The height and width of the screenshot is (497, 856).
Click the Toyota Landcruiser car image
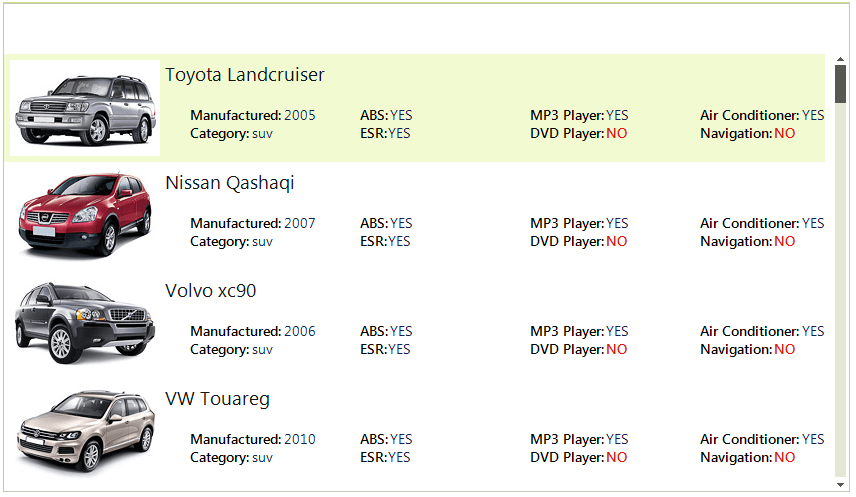click(85, 108)
